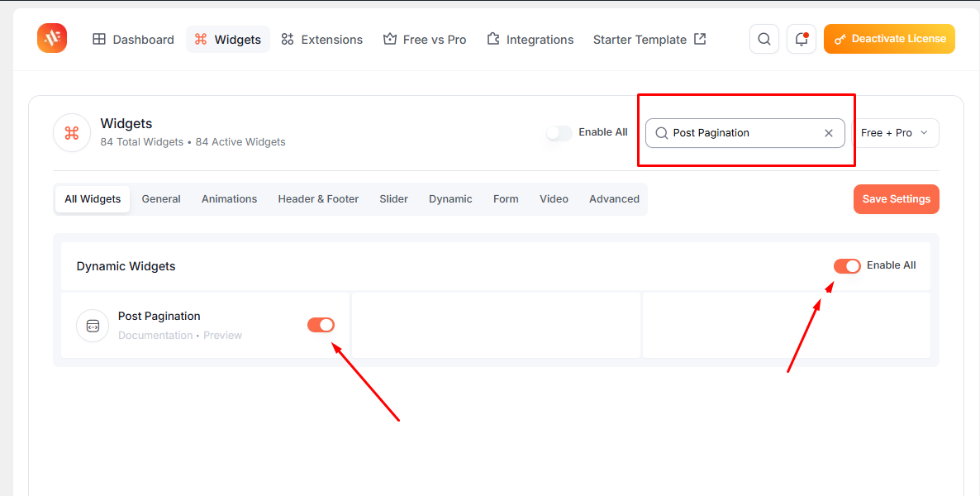The width and height of the screenshot is (980, 496).
Task: Toggle the top Enable All switch
Action: click(559, 132)
